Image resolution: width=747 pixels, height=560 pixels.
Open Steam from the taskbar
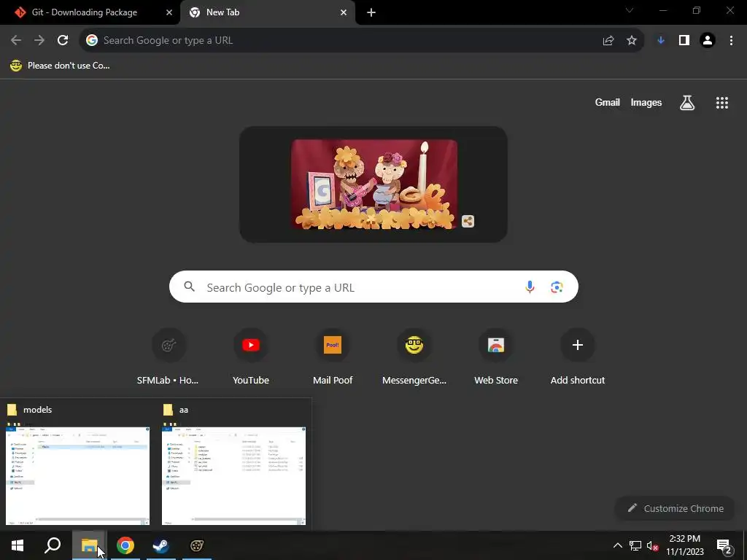(x=161, y=545)
